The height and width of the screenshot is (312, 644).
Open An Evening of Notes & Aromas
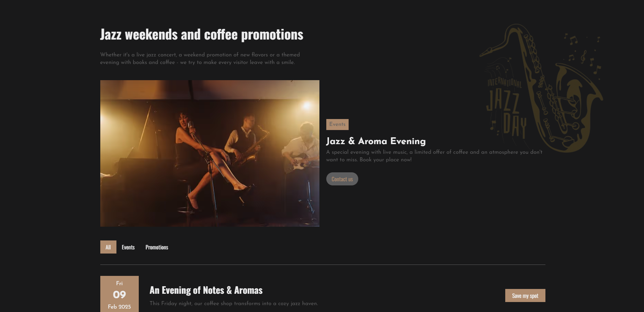206,290
